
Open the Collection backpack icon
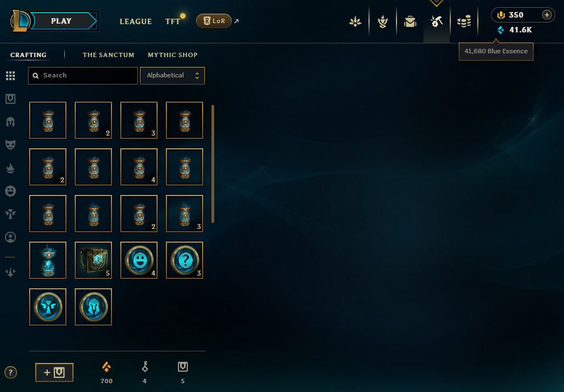coord(410,21)
